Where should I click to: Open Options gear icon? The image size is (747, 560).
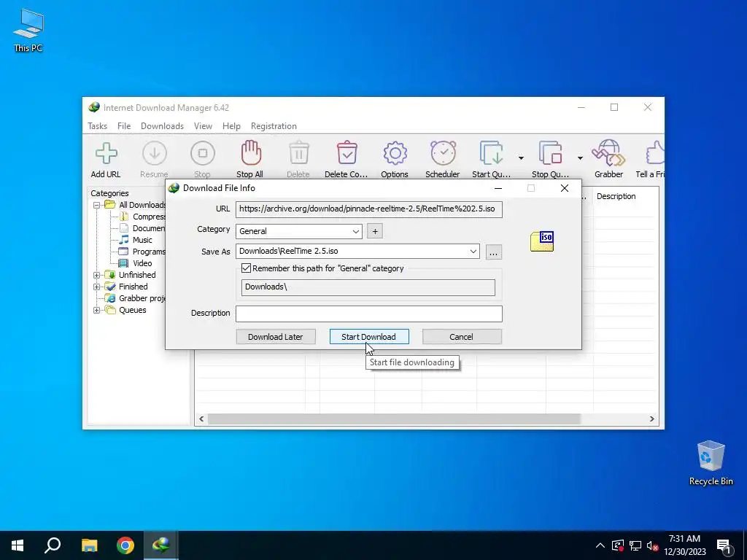click(x=395, y=153)
